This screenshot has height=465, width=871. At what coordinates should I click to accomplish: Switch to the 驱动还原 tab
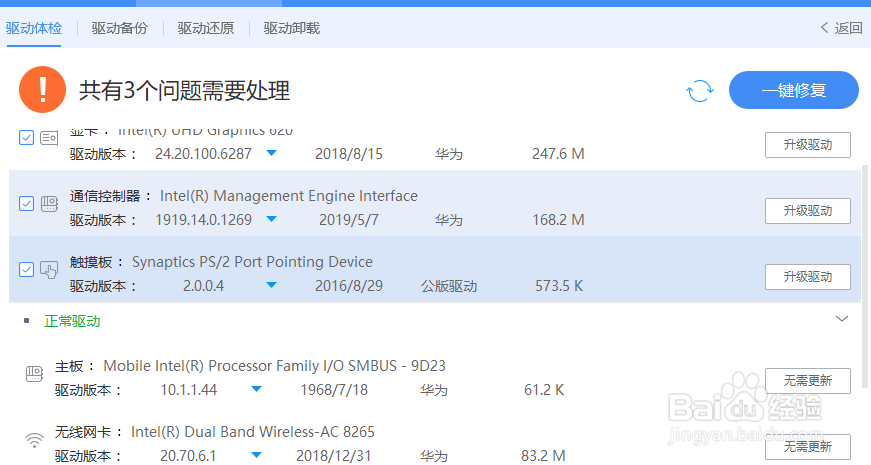[206, 28]
